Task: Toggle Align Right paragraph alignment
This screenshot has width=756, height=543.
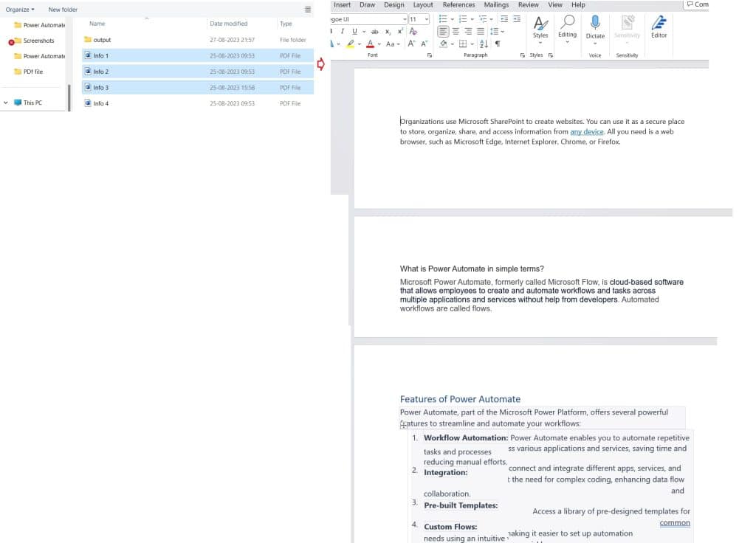Action: [468, 31]
